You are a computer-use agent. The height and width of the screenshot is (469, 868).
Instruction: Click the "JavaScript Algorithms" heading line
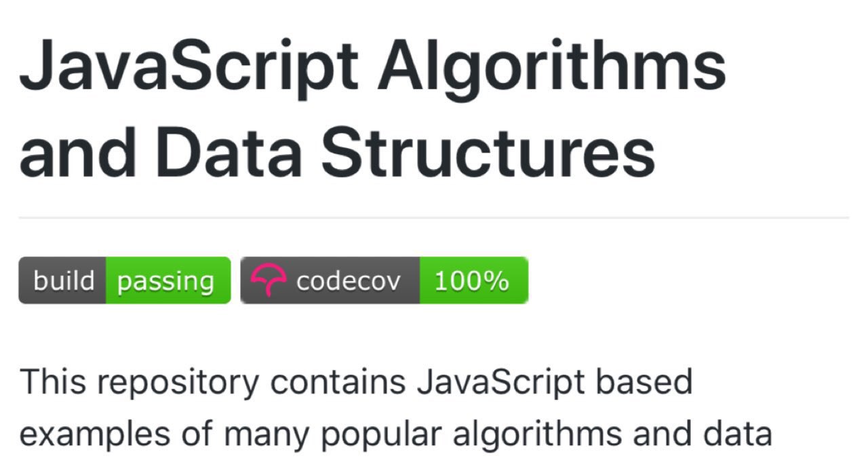point(372,68)
